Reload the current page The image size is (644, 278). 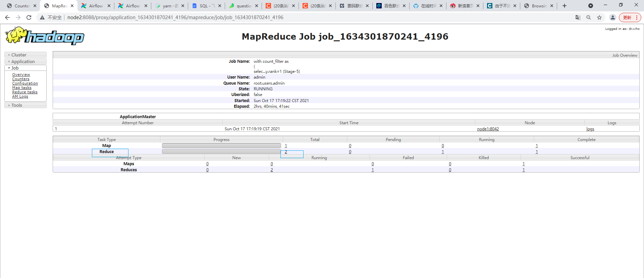click(29, 17)
